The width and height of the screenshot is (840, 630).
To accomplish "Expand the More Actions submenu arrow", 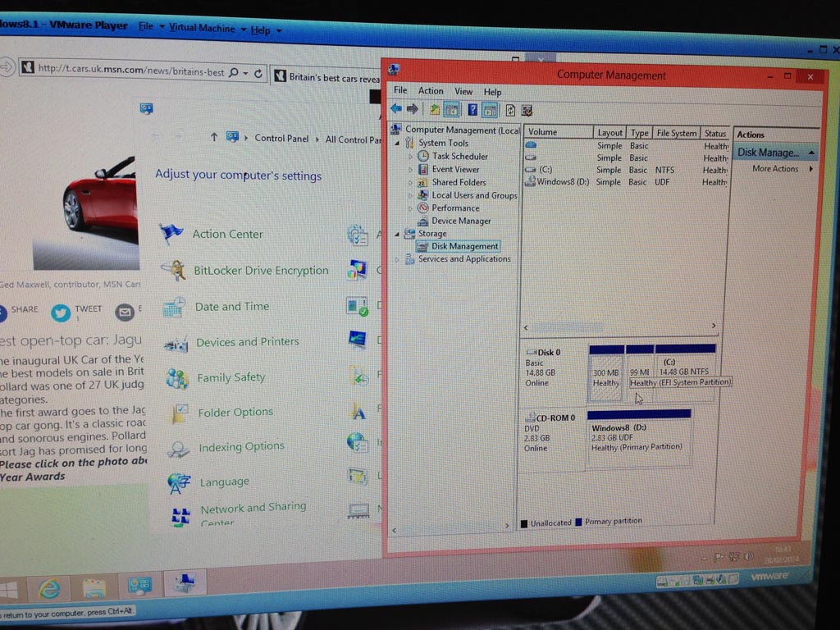I will (811, 169).
